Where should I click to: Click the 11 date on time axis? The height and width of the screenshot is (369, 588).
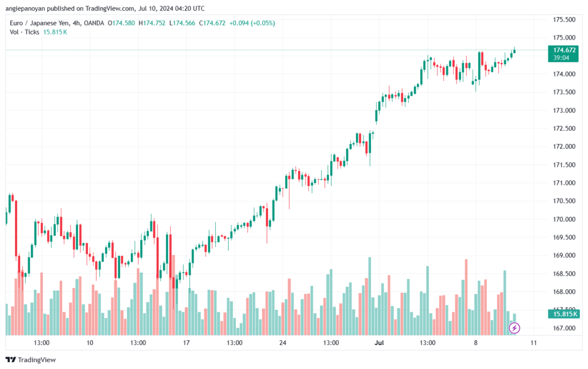(533, 343)
